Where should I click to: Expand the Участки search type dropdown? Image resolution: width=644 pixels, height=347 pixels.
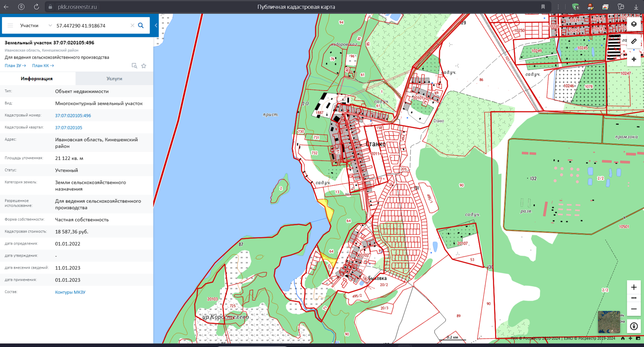tap(50, 26)
